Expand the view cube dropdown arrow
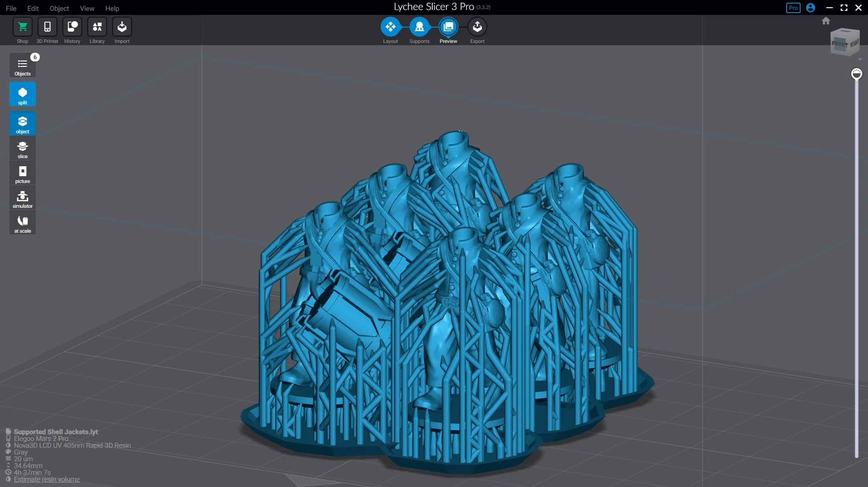This screenshot has width=868, height=487. [860, 59]
